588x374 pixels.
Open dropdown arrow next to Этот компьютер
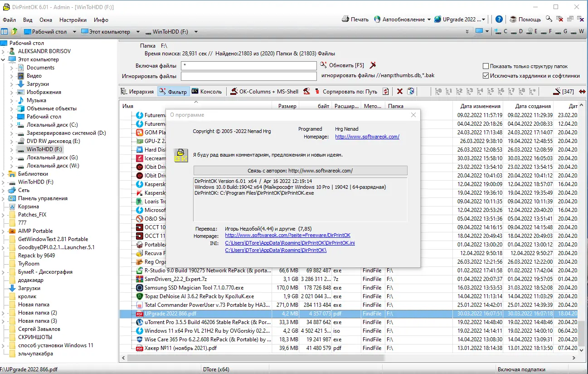(x=139, y=32)
